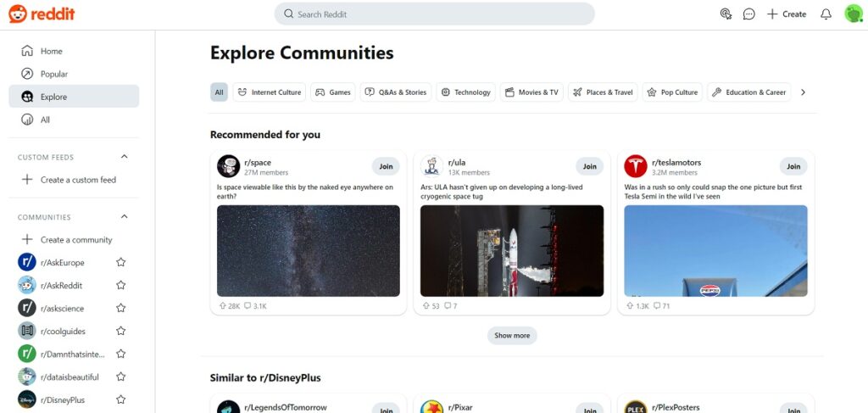The width and height of the screenshot is (868, 413).
Task: Collapse the Communities section
Action: (x=125, y=217)
